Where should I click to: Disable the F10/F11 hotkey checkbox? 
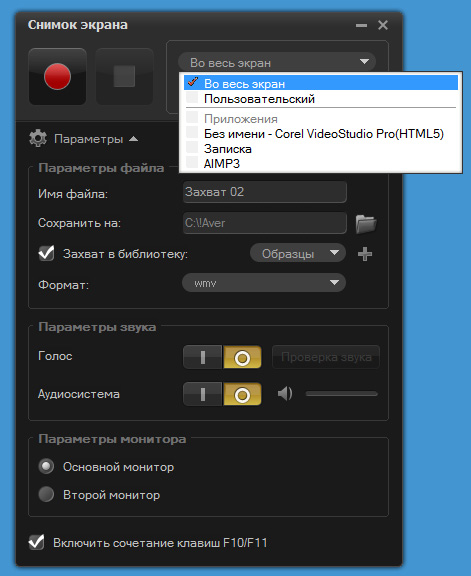[x=36, y=542]
